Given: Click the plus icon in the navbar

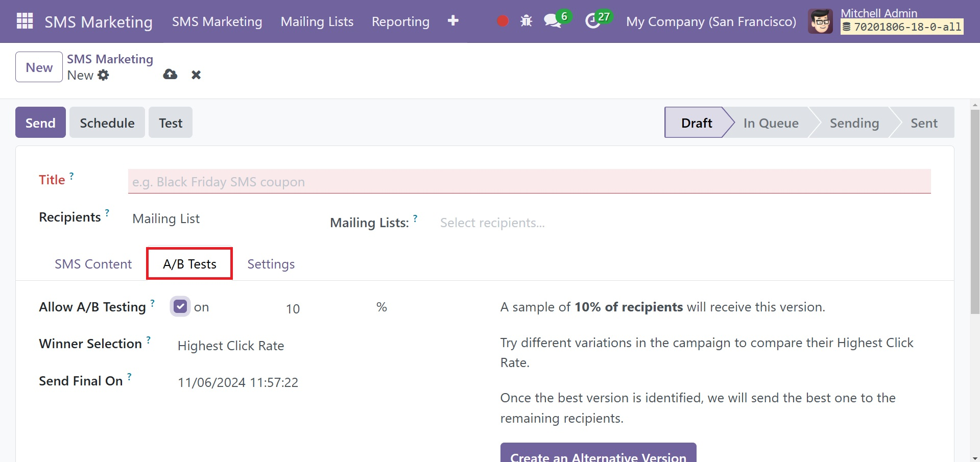Looking at the screenshot, I should tap(453, 21).
